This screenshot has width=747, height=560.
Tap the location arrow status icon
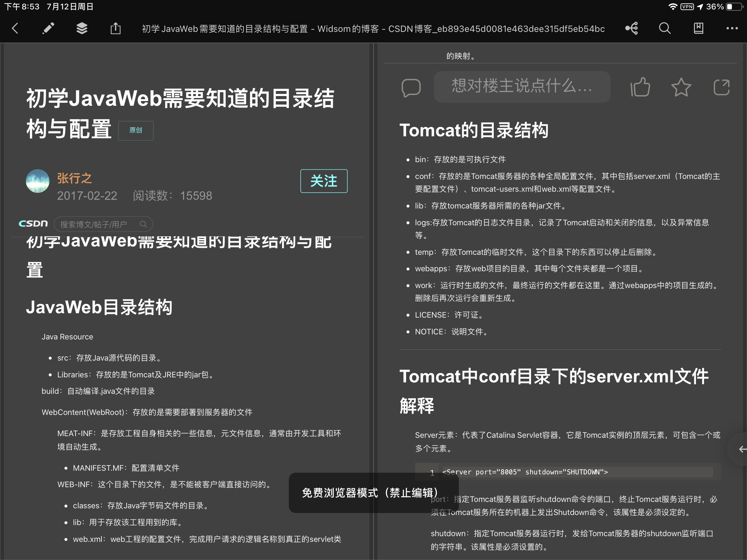700,7
